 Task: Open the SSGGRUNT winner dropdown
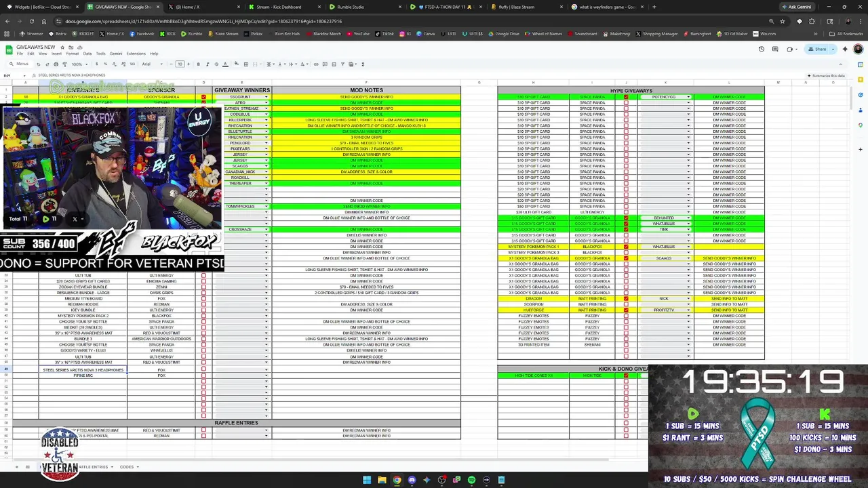coord(266,97)
